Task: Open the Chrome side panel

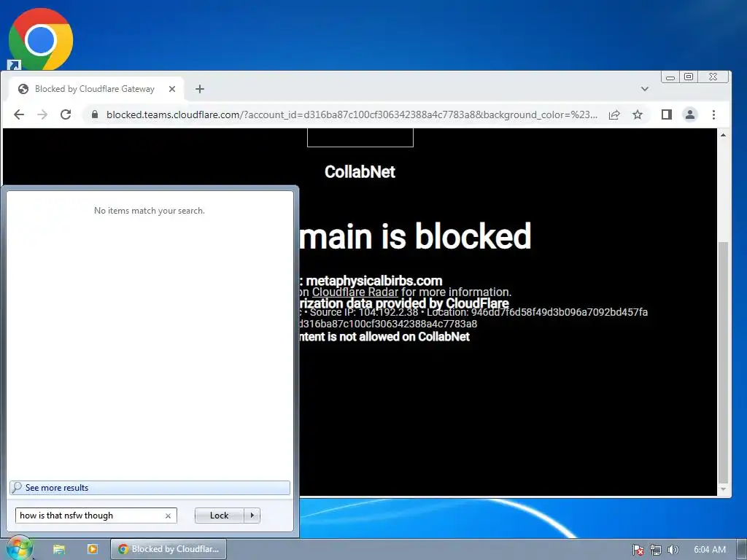Action: pyautogui.click(x=667, y=114)
